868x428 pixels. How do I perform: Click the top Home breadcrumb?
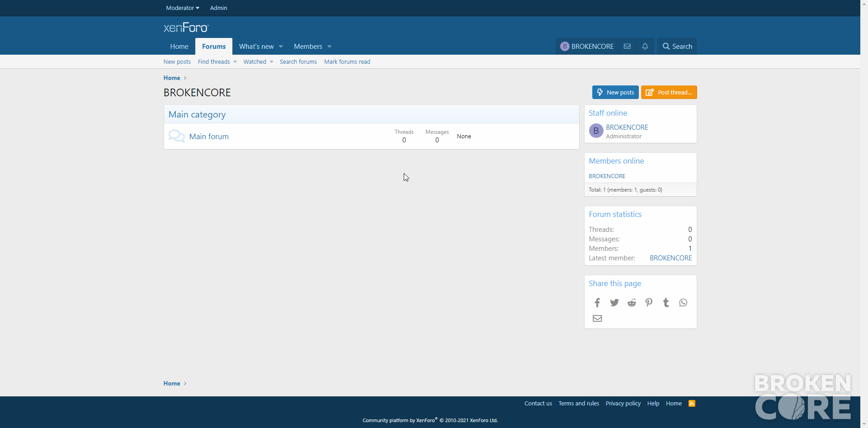(x=172, y=78)
